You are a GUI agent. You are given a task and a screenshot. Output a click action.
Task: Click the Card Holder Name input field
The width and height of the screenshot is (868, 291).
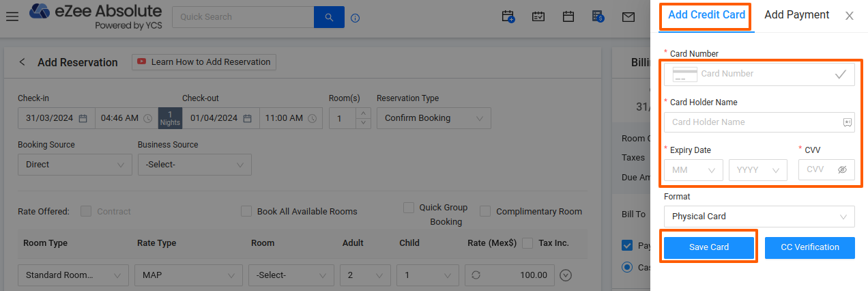(759, 122)
